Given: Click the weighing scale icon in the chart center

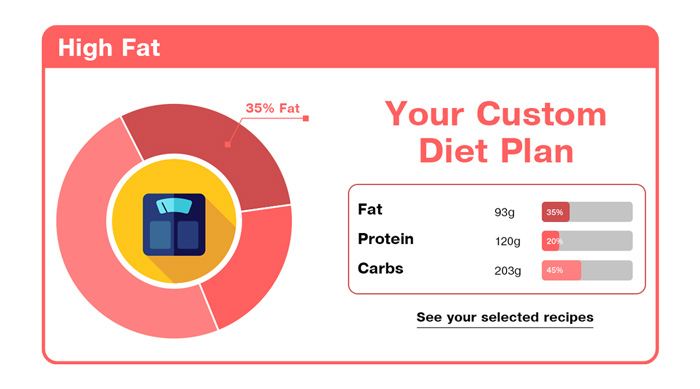Looking at the screenshot, I should pyautogui.click(x=174, y=225).
